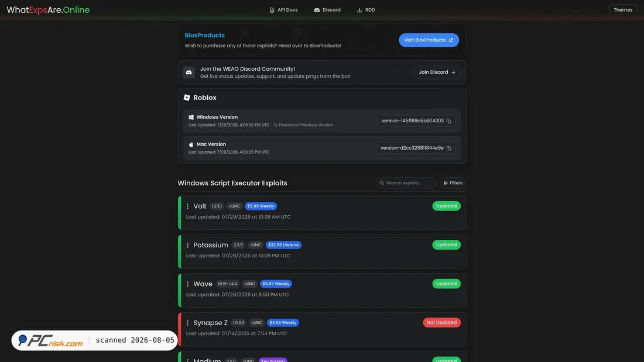The width and height of the screenshot is (644, 362).
Task: Open the three-dot menu for Synapse Z
Action: click(x=188, y=323)
